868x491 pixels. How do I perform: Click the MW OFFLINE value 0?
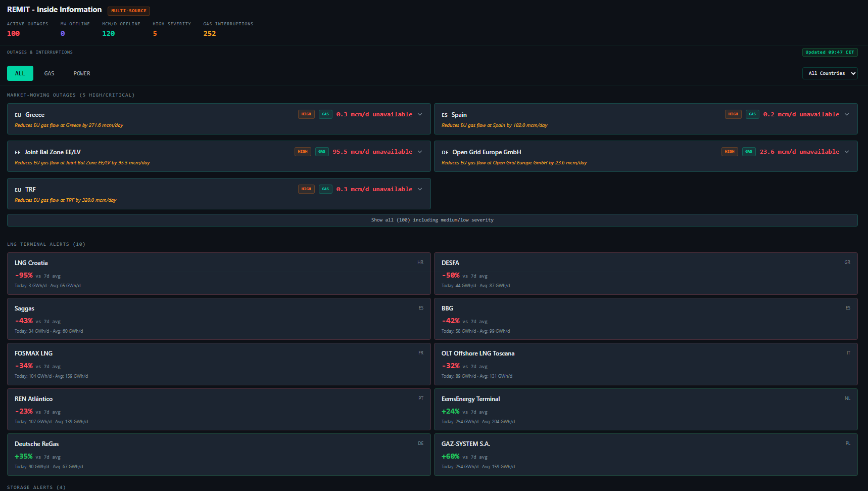tap(63, 33)
